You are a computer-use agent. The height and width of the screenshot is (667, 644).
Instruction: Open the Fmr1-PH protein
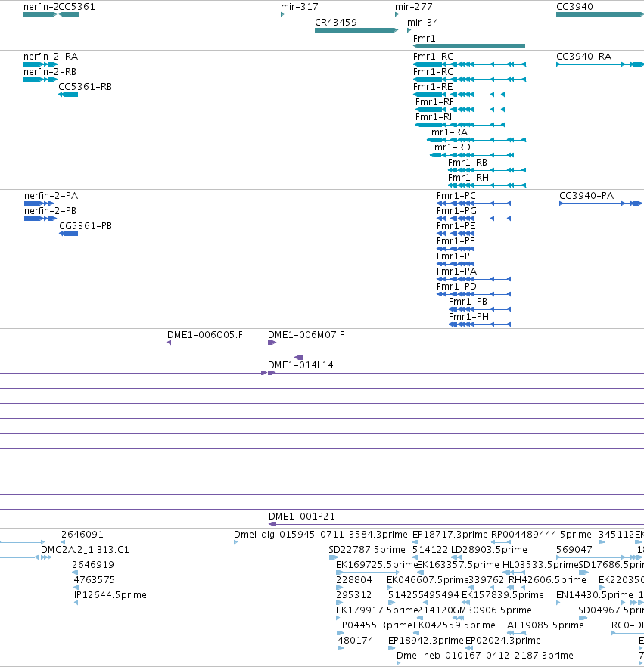[480, 324]
